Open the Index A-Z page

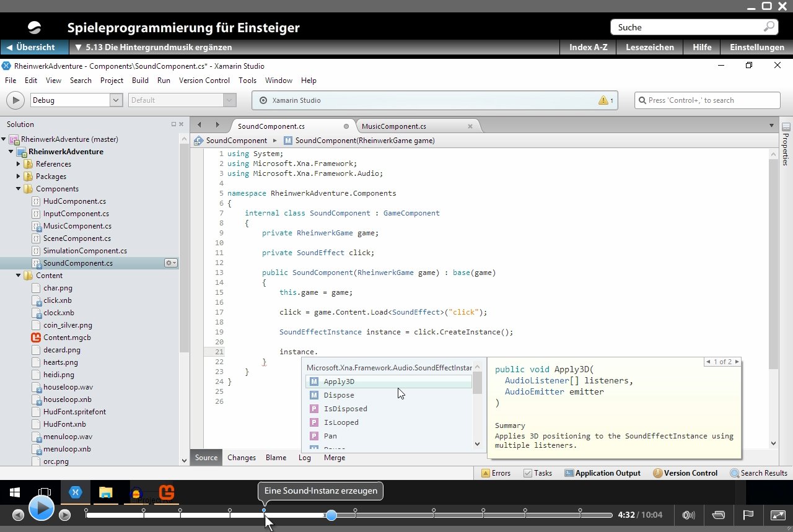pyautogui.click(x=588, y=47)
